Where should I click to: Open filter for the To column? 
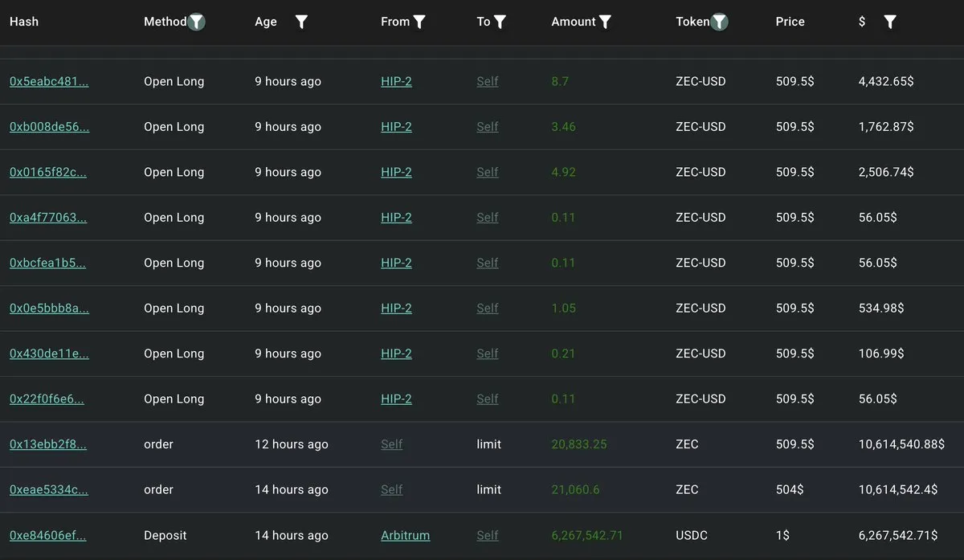(500, 22)
